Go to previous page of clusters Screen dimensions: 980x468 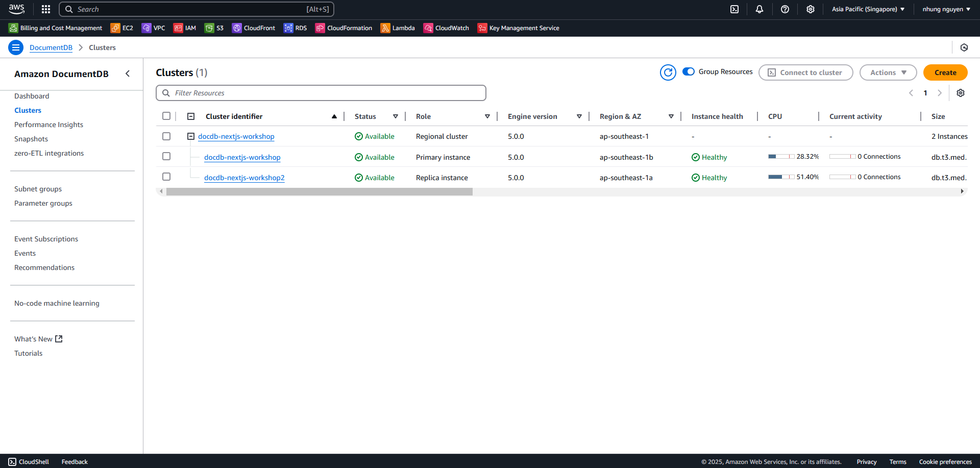point(911,93)
